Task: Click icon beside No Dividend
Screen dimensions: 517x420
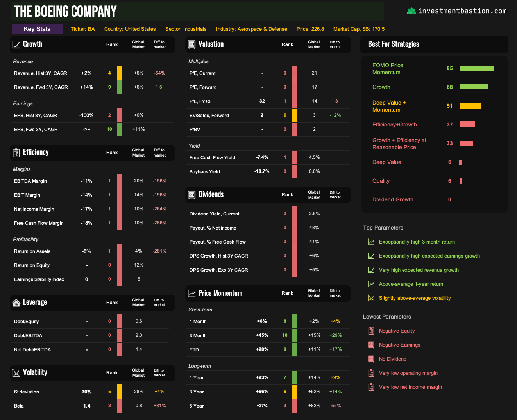Action: coord(371,359)
